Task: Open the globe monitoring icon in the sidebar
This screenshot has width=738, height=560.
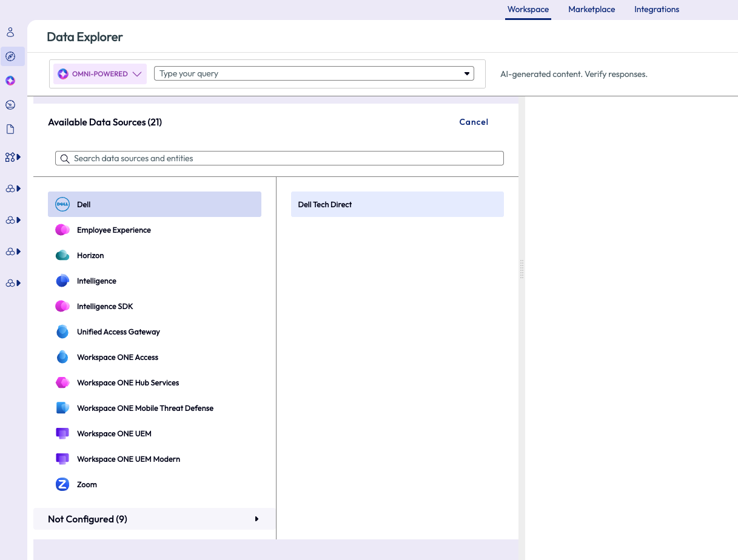Action: click(10, 104)
